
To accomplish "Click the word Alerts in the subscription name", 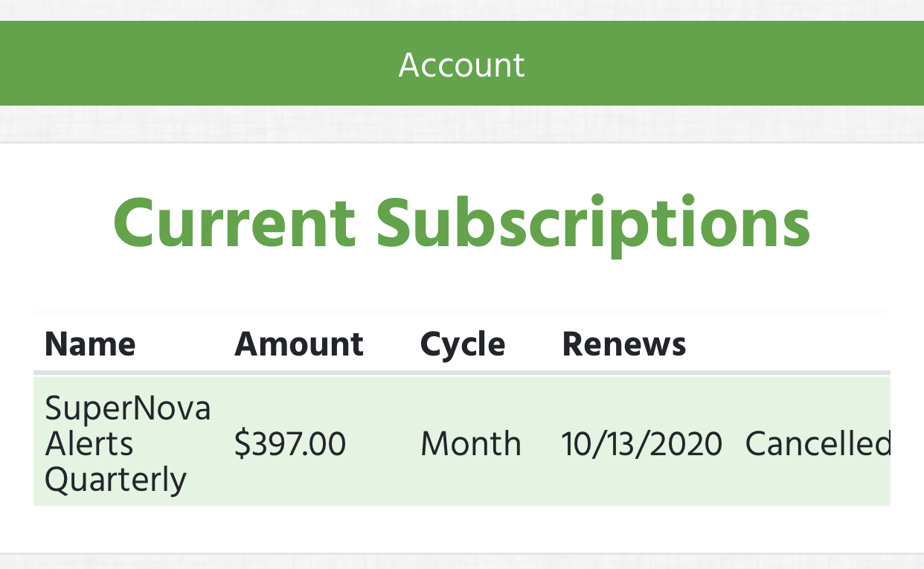I will pyautogui.click(x=89, y=444).
